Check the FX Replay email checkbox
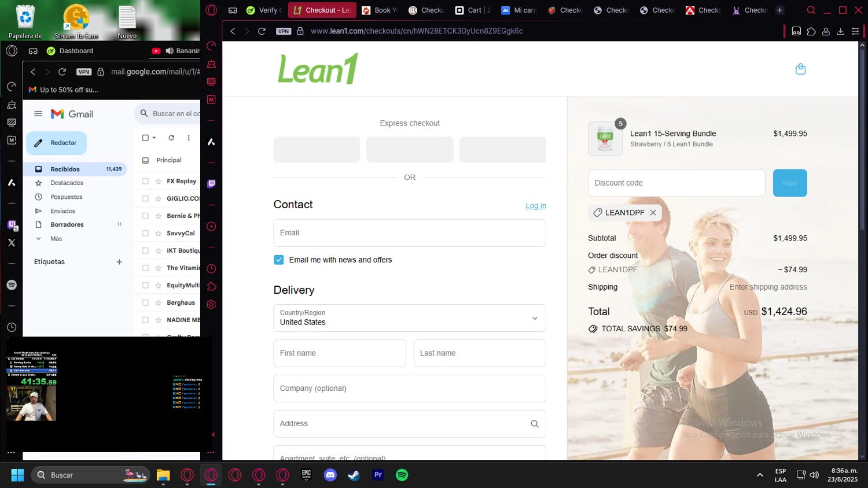 click(x=145, y=181)
